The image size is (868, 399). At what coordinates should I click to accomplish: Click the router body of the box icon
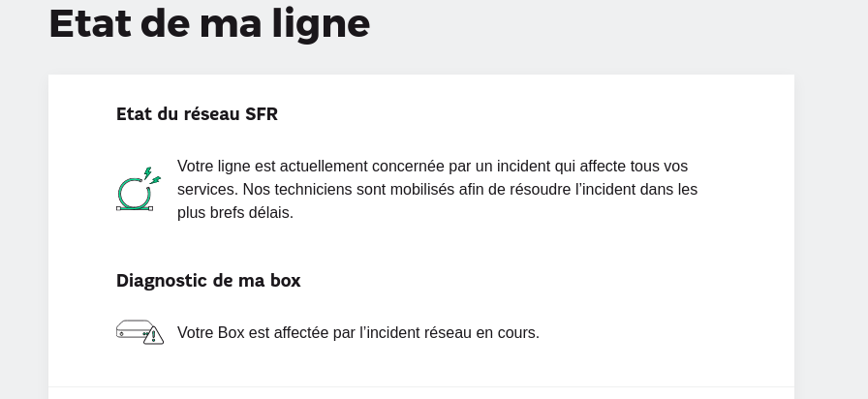click(133, 328)
